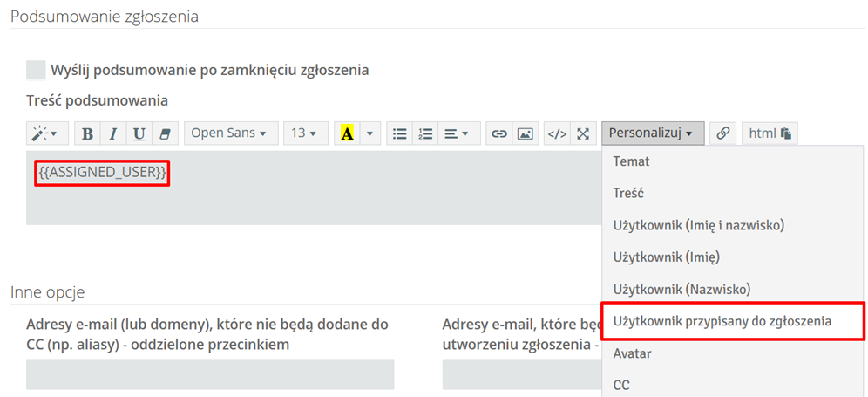The width and height of the screenshot is (868, 397).
Task: Click the Treść podsumowania label
Action: point(97,101)
